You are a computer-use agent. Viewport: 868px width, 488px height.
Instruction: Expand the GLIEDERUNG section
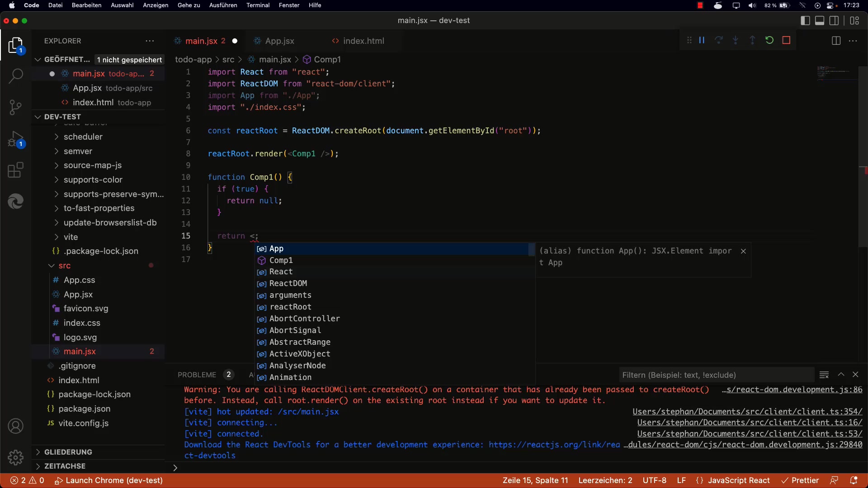tap(68, 452)
